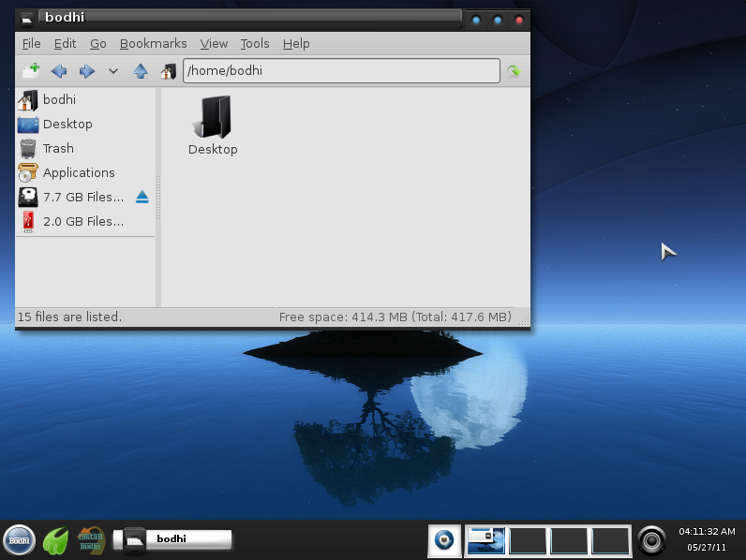Click the bodhi taskbar window button
Screen dimensions: 746x560
pos(172,539)
